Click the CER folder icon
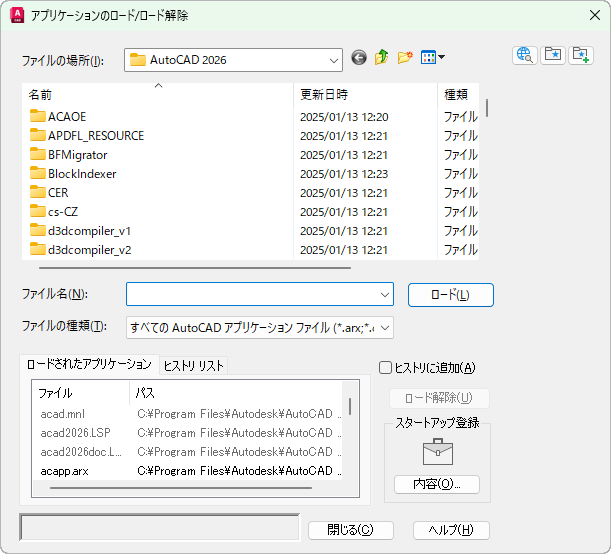 [37, 192]
